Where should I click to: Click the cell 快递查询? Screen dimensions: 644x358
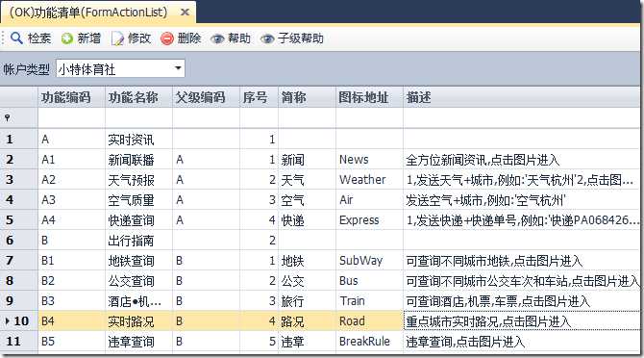138,219
